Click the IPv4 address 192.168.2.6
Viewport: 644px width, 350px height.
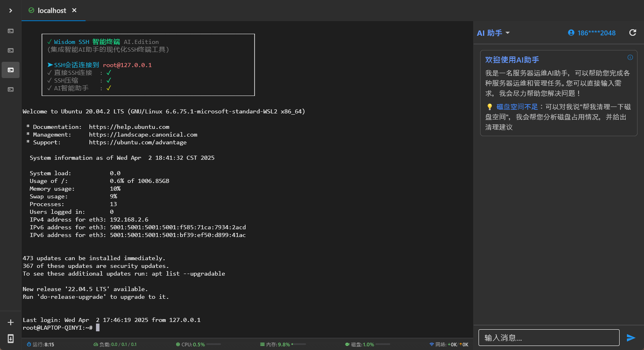click(129, 220)
